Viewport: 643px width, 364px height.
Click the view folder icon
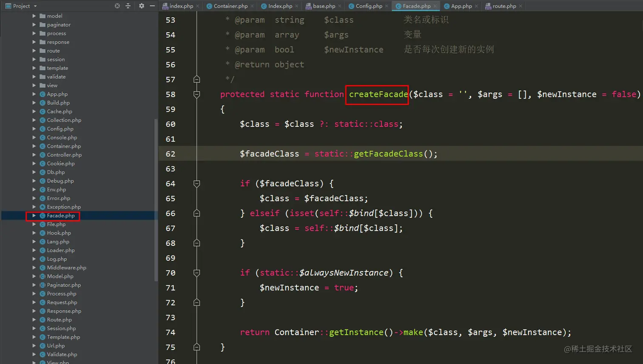43,85
